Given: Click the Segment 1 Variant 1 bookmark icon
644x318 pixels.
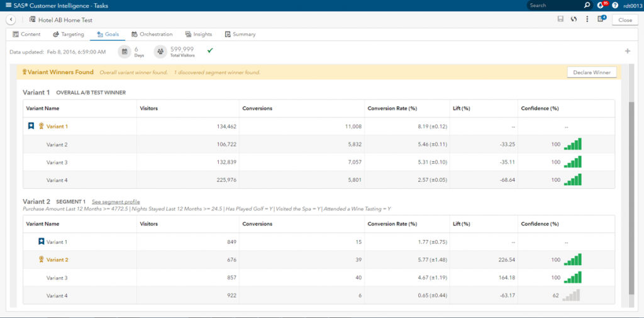Looking at the screenshot, I should (x=42, y=241).
